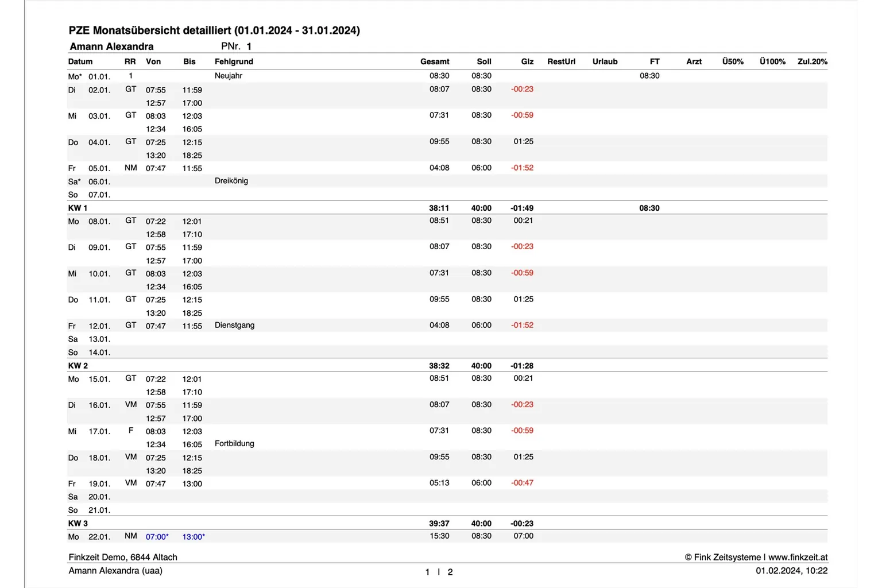
Task: Click the F code on 17.01.
Action: coord(131,430)
